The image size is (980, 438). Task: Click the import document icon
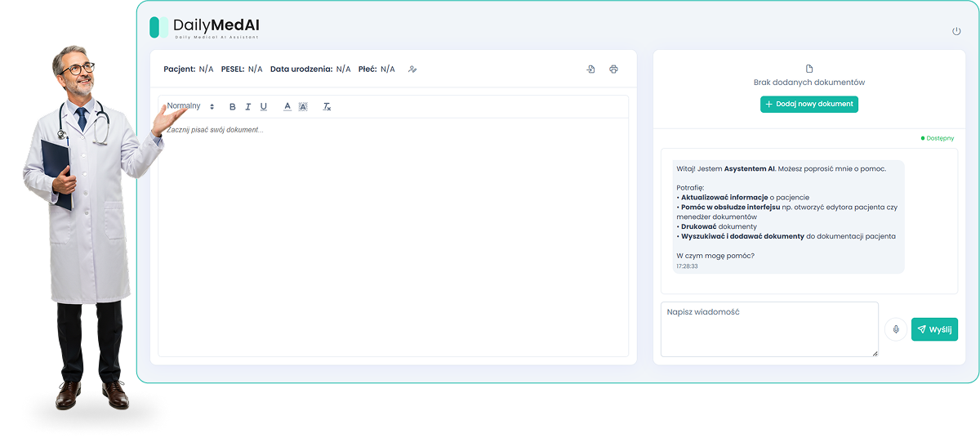pyautogui.click(x=590, y=69)
